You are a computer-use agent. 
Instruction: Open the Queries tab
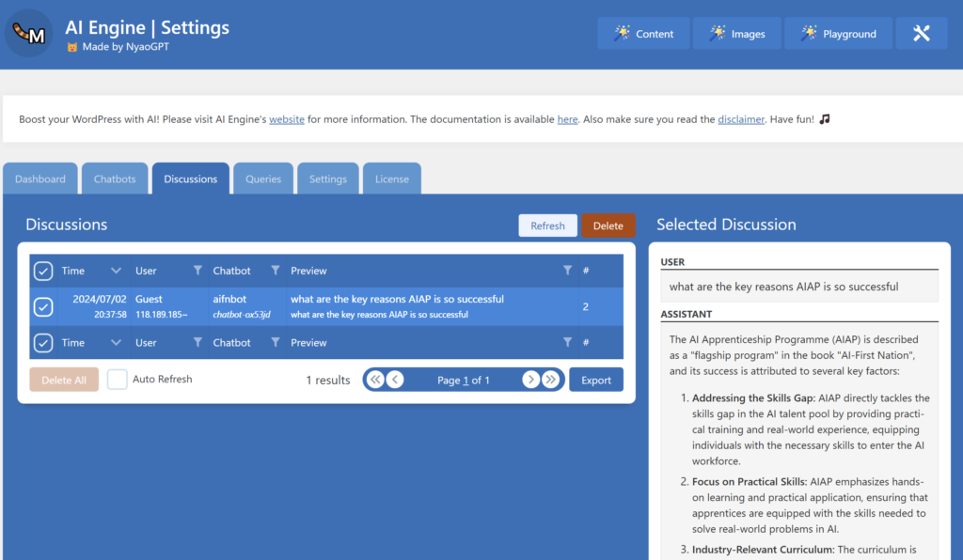point(263,179)
